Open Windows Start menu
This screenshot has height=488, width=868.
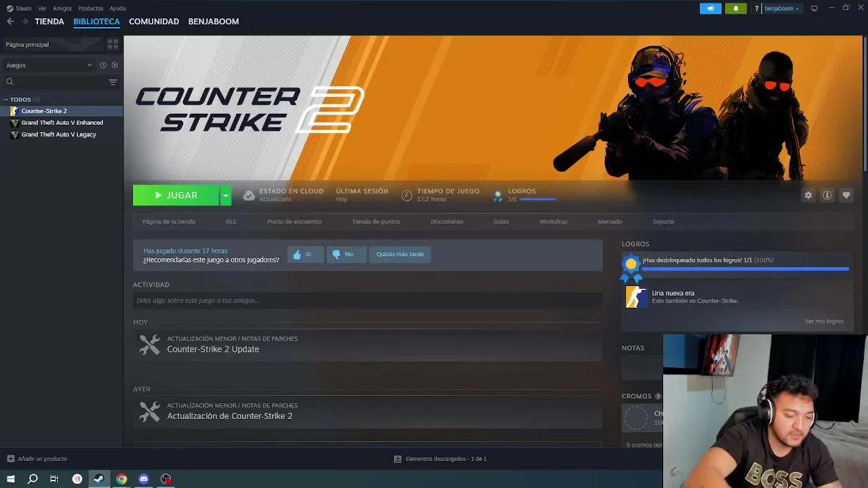coord(11,479)
